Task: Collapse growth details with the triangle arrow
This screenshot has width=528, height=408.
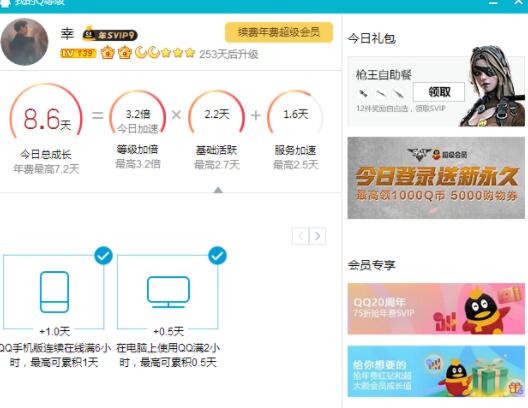Action: click(218, 190)
